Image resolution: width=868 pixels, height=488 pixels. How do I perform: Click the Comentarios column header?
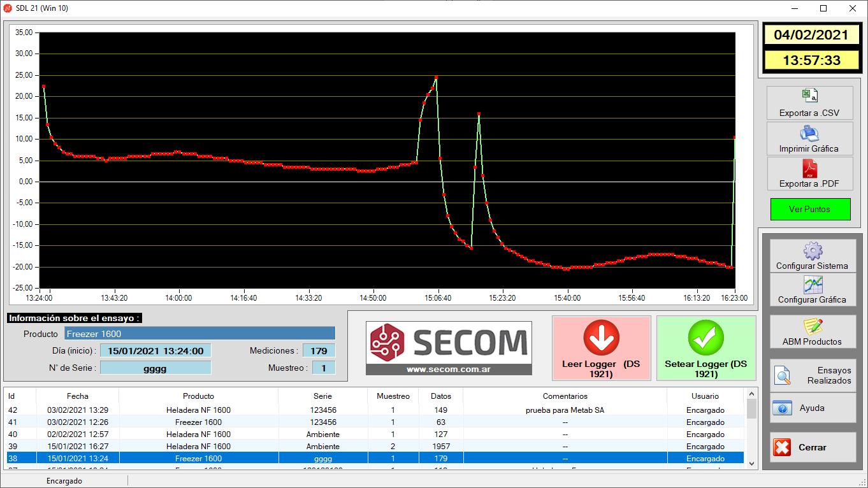point(565,396)
